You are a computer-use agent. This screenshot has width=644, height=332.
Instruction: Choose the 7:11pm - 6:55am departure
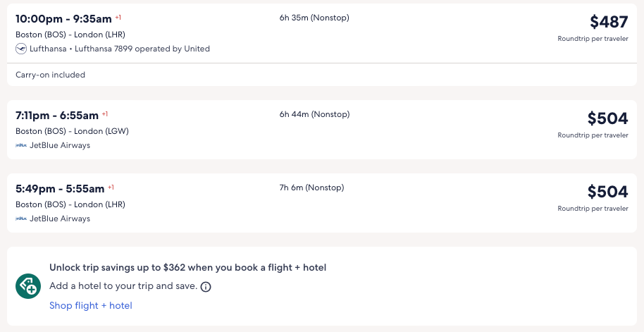click(x=56, y=115)
